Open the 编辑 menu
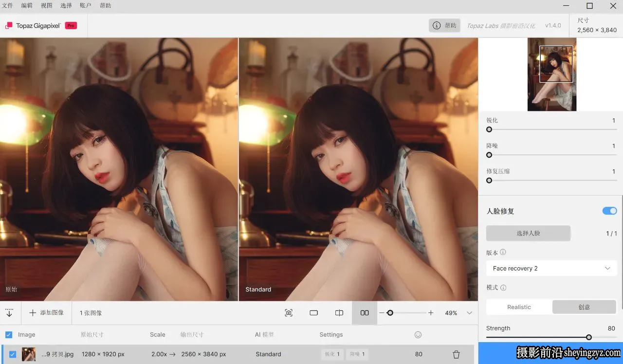 point(27,6)
